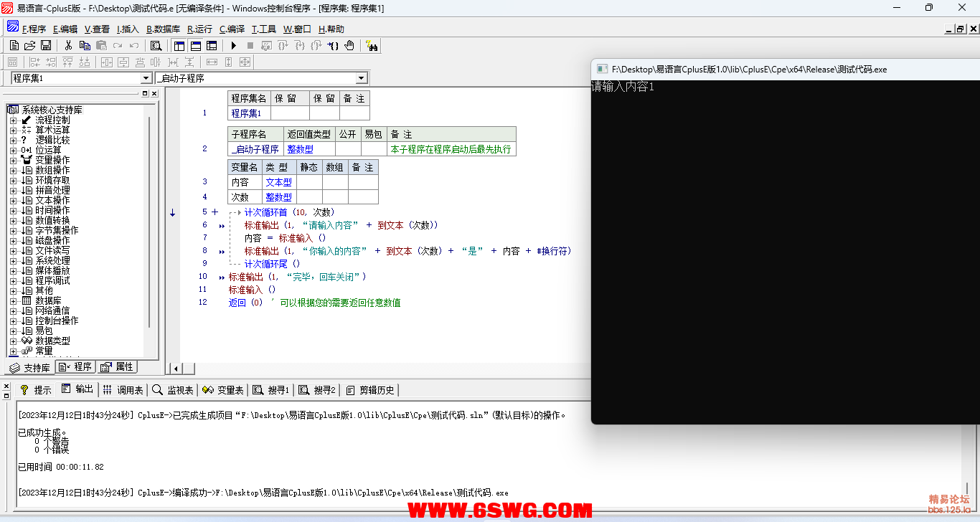Expand the 流程控制 tree node
Screen dimensions: 980x522
tap(13, 120)
